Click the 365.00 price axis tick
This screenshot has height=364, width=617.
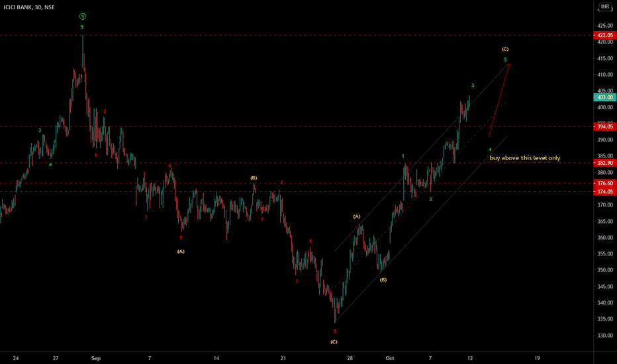coord(605,221)
